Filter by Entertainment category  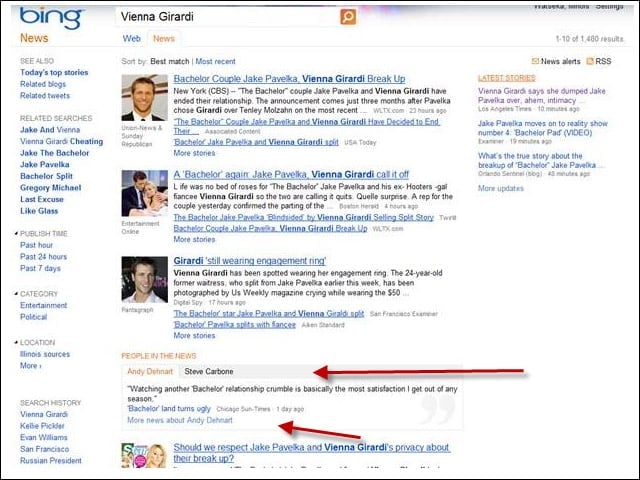click(x=43, y=305)
